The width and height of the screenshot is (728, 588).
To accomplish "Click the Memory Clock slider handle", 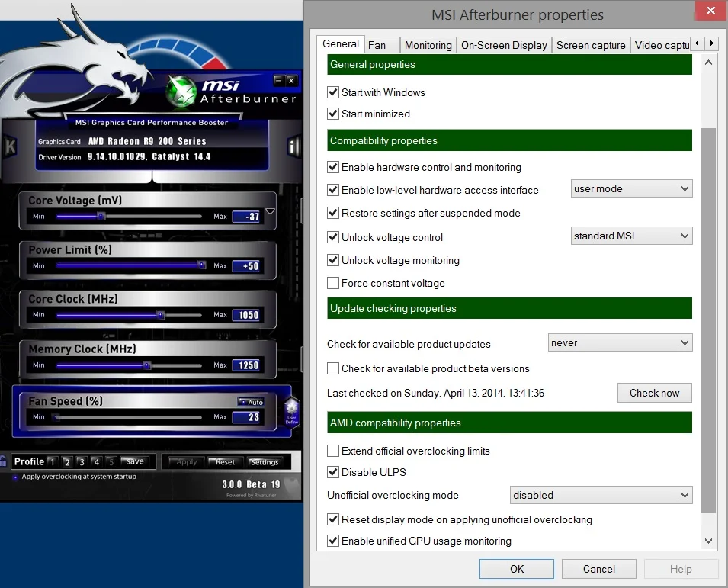I will 146,365.
